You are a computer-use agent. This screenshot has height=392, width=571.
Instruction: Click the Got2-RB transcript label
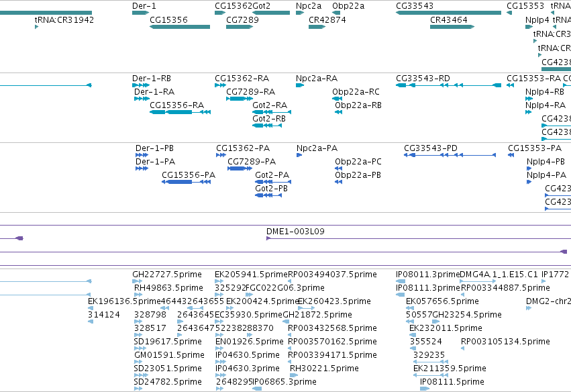pyautogui.click(x=269, y=119)
